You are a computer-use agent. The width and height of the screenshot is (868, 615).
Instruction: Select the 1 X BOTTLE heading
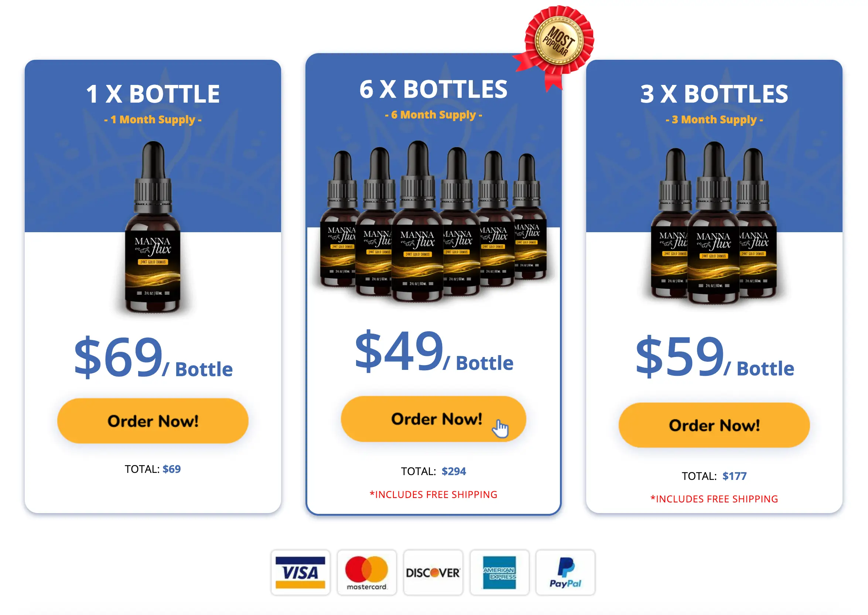[x=153, y=94]
